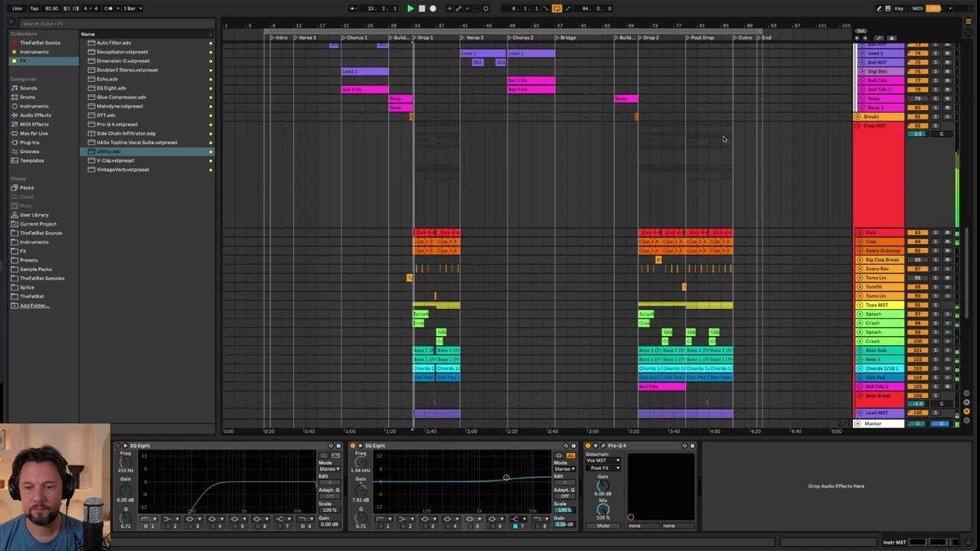
Task: Open Mode Stereo dropdown on second EQ Eight
Action: (564, 469)
